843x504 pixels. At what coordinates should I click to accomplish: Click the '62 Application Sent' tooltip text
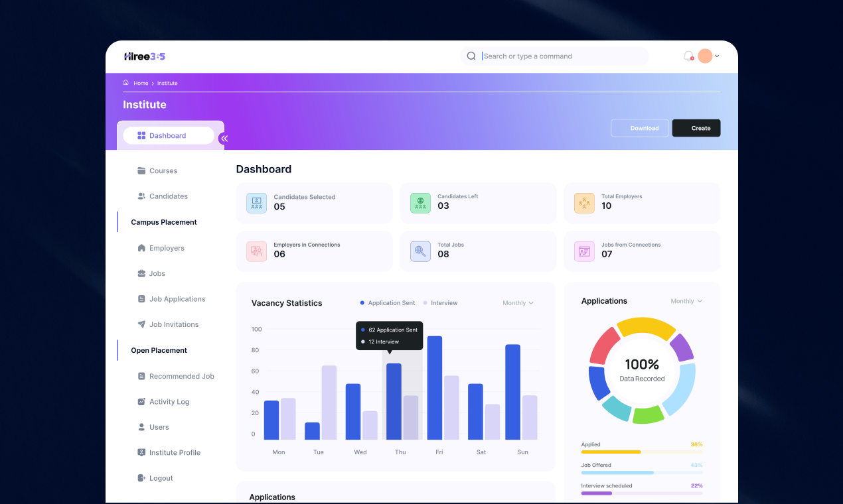393,330
